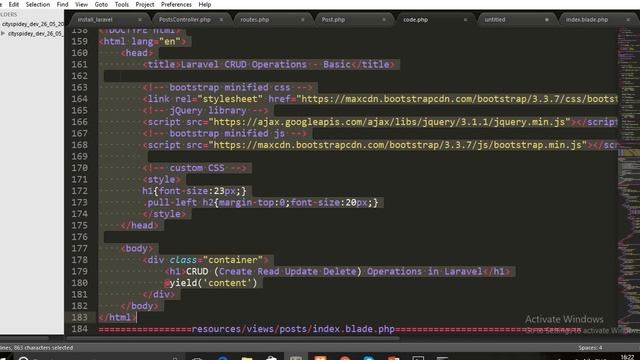Open the View menu

pos(81,4)
